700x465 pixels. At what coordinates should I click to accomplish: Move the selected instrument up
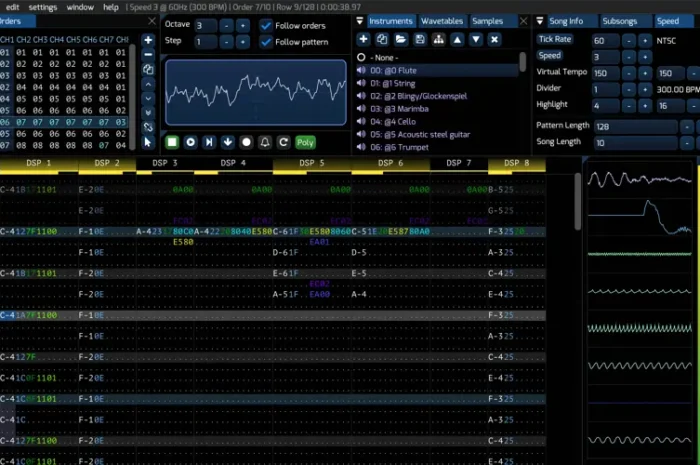457,39
